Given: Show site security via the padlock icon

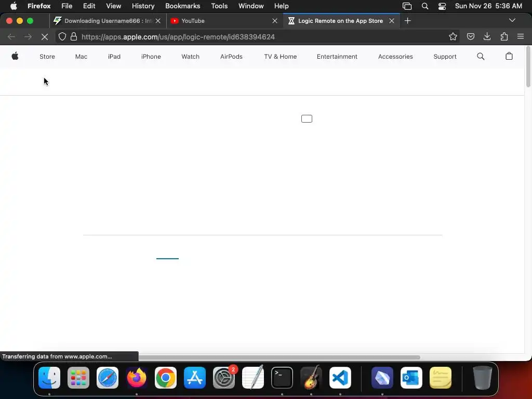Looking at the screenshot, I should click(x=74, y=37).
